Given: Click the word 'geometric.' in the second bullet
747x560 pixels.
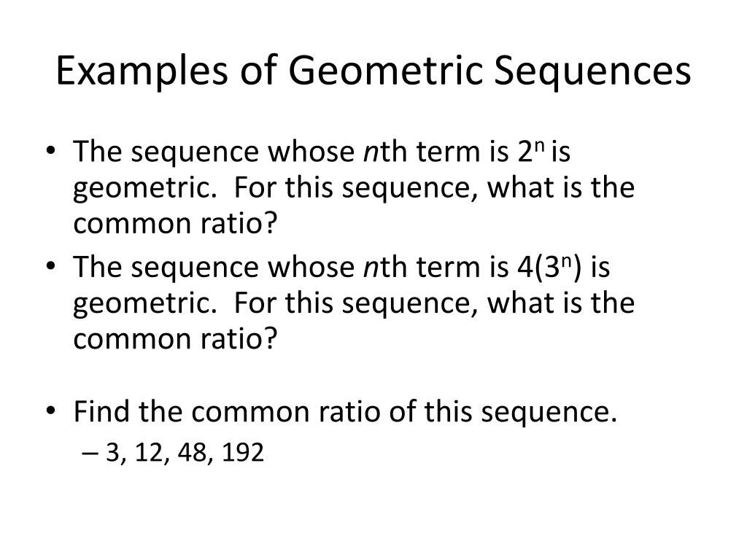Looking at the screenshot, I should pos(145,304).
